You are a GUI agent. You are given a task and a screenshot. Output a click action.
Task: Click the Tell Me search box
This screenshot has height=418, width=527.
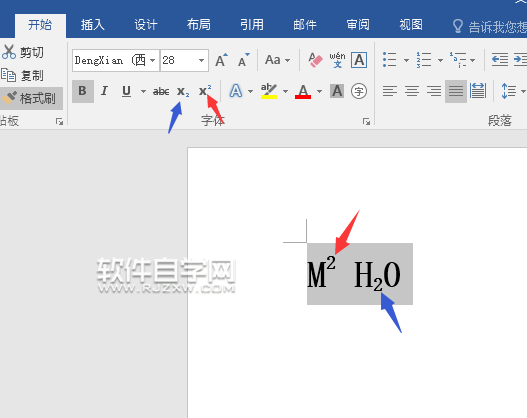(x=489, y=27)
